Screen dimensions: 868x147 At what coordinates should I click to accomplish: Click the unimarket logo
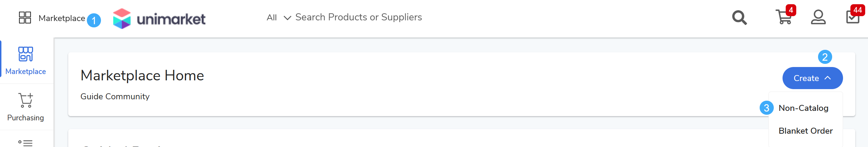click(x=159, y=19)
